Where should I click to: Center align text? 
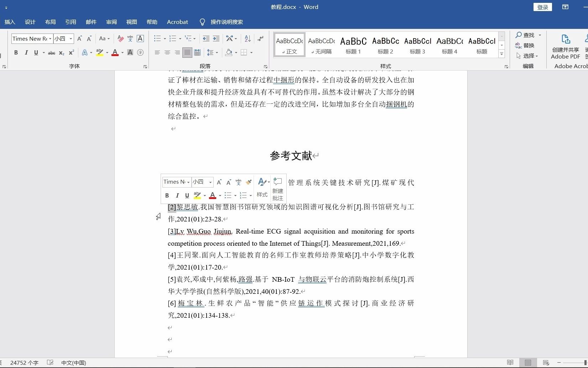(167, 52)
